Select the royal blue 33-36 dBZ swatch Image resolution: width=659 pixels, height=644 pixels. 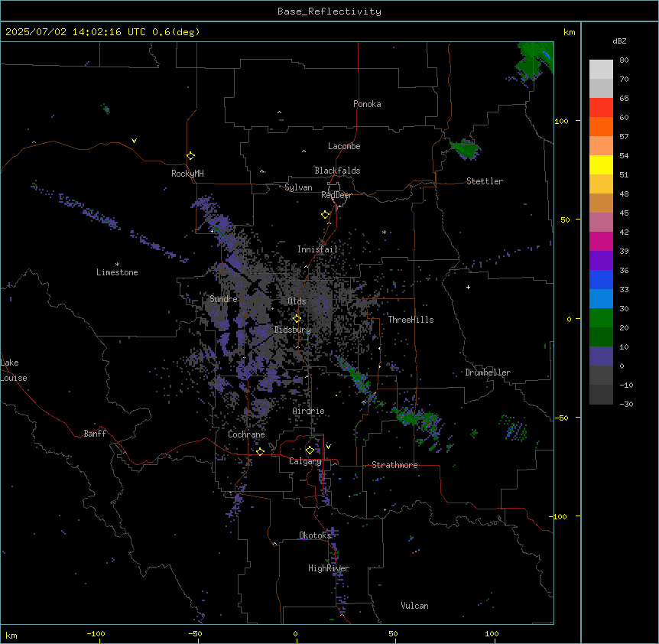coord(601,279)
